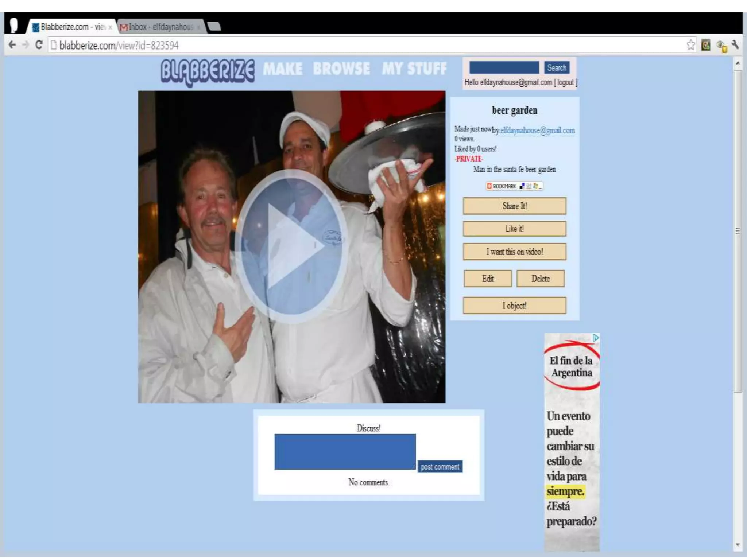Image resolution: width=747 pixels, height=560 pixels.
Task: Click the Discuss comment text box
Action: point(345,451)
